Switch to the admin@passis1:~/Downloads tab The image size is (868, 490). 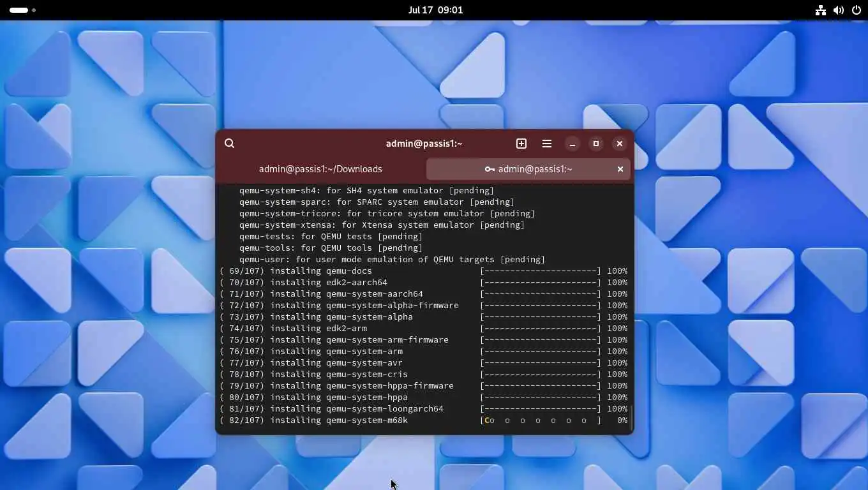coord(320,169)
